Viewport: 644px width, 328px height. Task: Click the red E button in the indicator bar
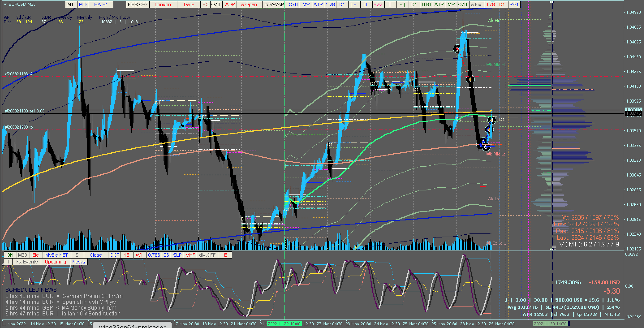coord(225,255)
